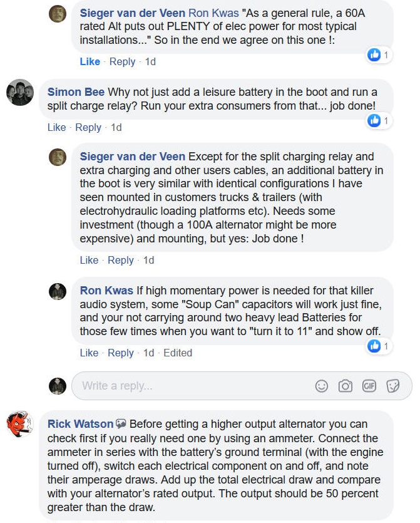View edit history via Edited label

click(x=178, y=353)
